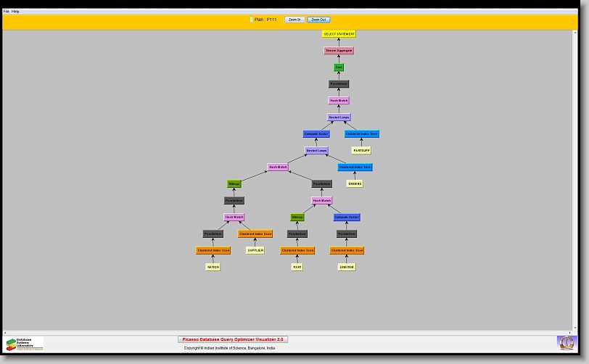The width and height of the screenshot is (589, 364).
Task: Open the File menu
Action: pos(7,12)
